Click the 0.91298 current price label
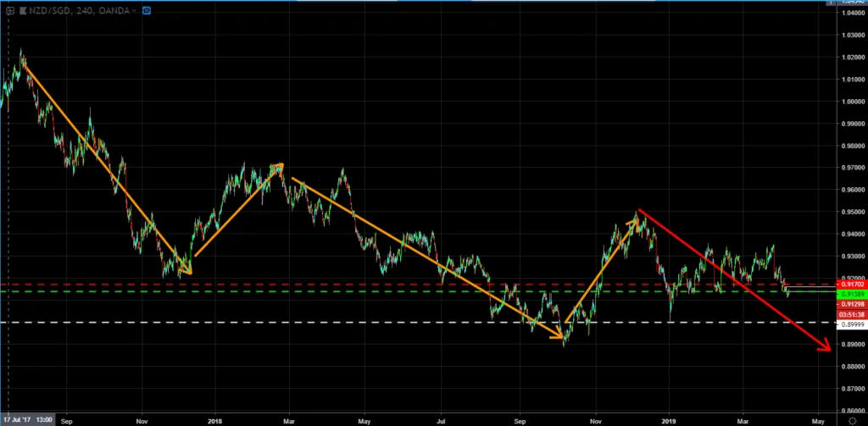 coord(851,305)
